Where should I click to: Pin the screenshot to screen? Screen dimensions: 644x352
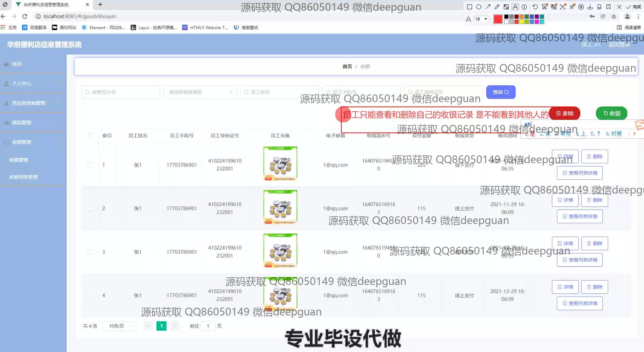572,7
